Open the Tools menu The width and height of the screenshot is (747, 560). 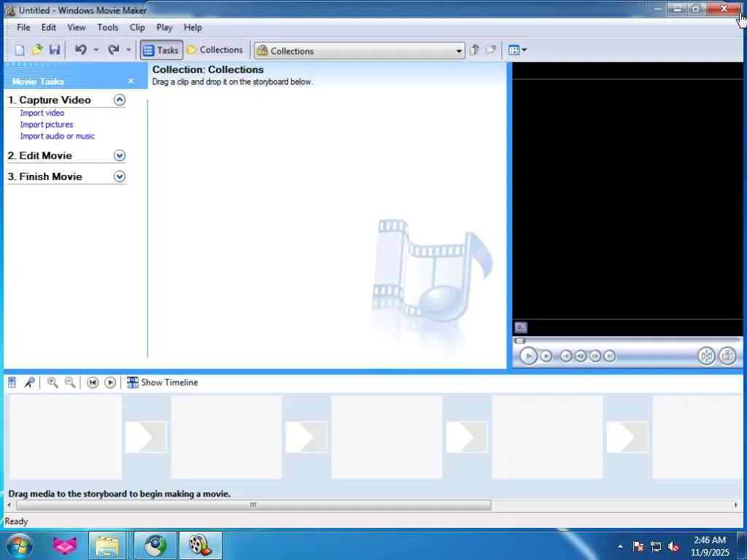coord(108,28)
